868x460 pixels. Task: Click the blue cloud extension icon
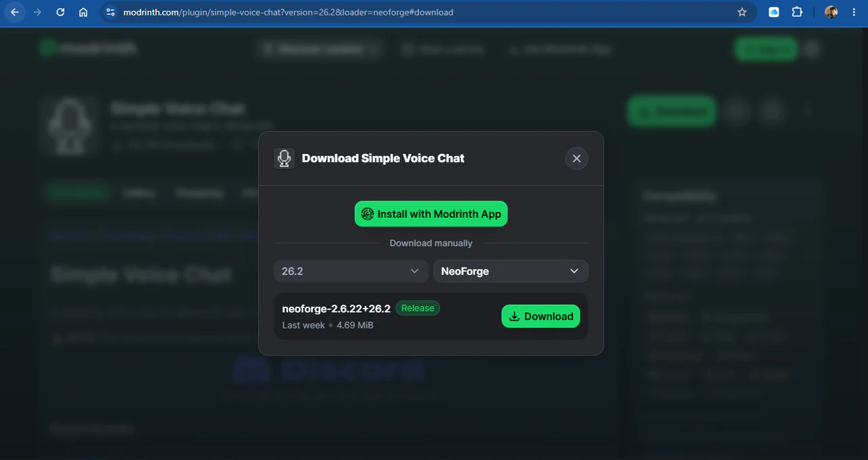coord(774,12)
